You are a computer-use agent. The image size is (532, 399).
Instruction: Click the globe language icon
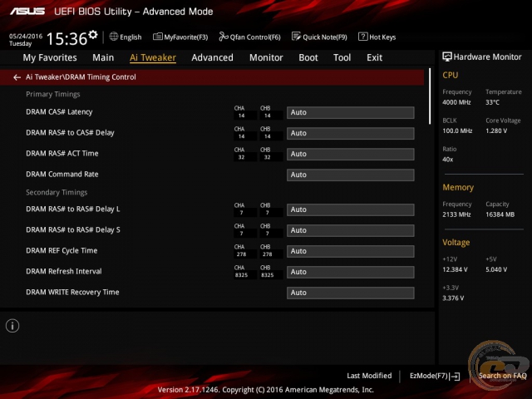tap(113, 37)
